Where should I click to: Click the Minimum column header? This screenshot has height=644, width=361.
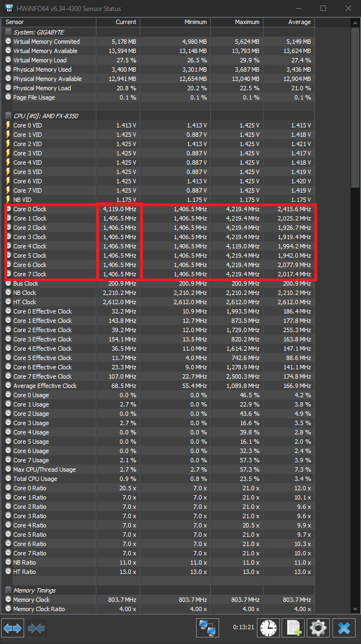pos(175,22)
